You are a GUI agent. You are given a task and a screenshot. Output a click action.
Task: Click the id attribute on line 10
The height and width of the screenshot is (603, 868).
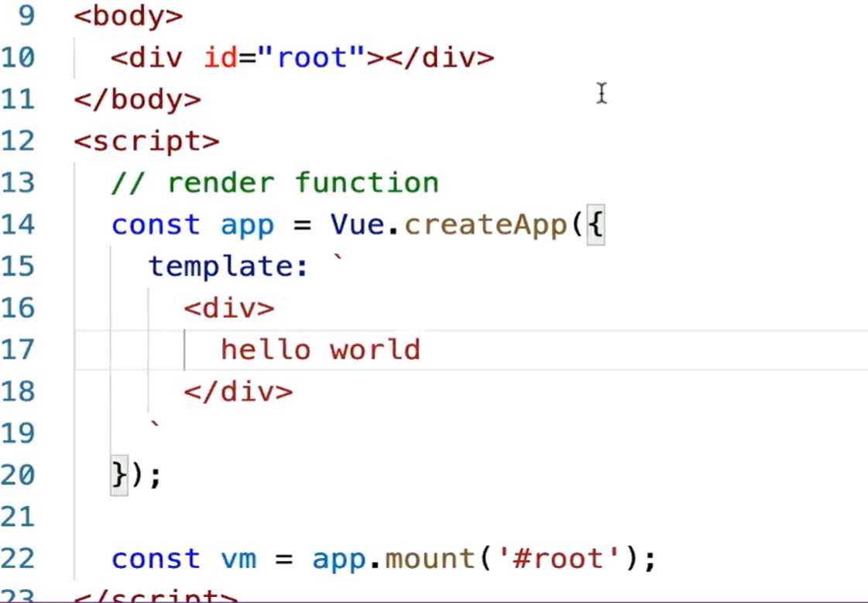[x=220, y=57]
